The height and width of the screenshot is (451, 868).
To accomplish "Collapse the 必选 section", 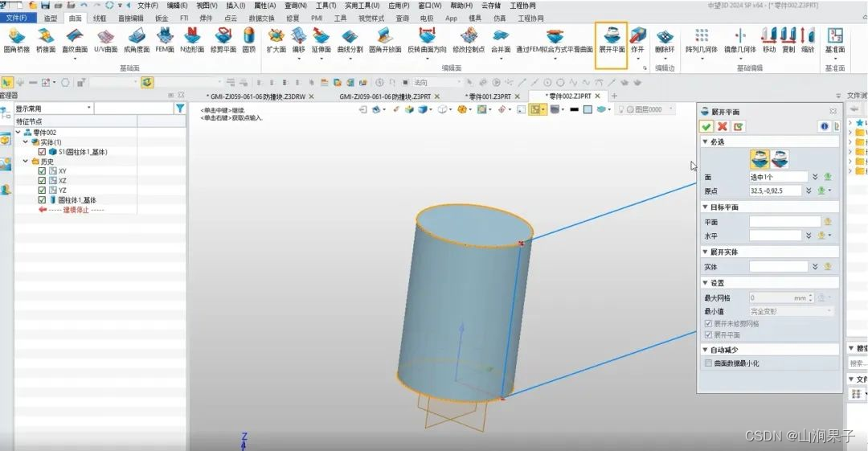I will click(x=705, y=141).
